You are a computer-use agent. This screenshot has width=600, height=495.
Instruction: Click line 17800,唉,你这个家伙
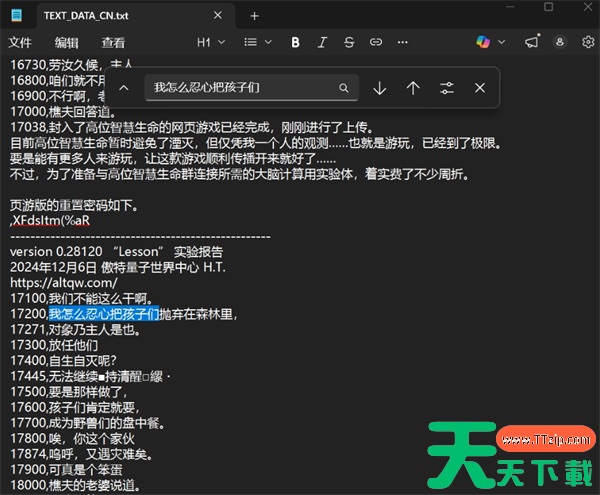coord(72,439)
